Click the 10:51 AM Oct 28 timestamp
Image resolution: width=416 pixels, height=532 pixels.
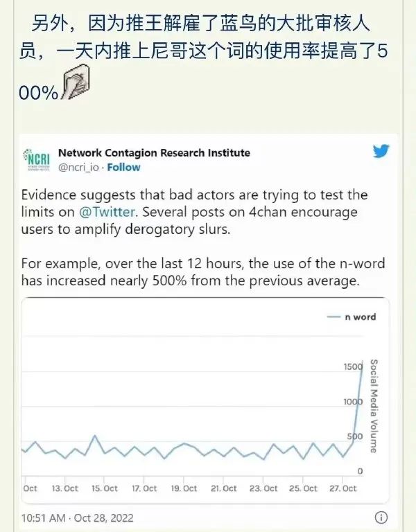(x=77, y=517)
